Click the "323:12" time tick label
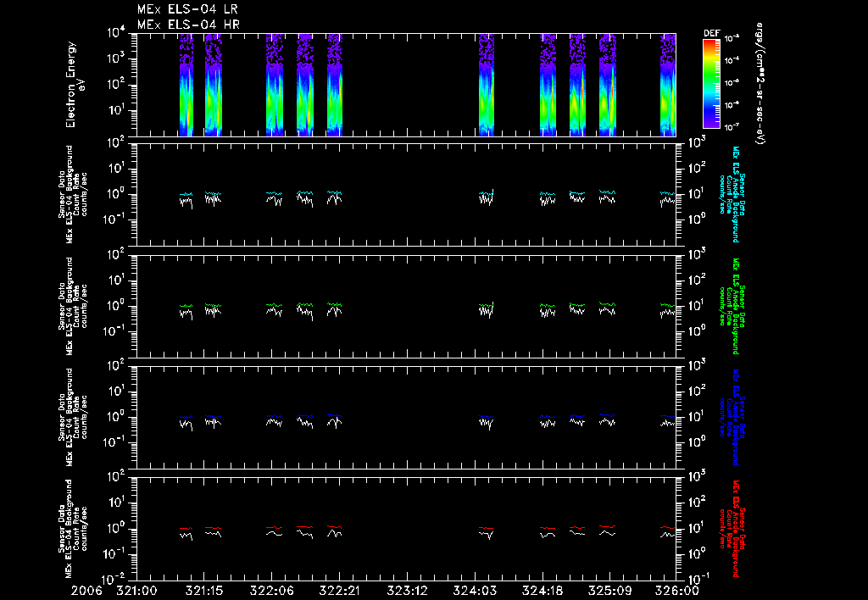The width and height of the screenshot is (868, 600). click(407, 592)
